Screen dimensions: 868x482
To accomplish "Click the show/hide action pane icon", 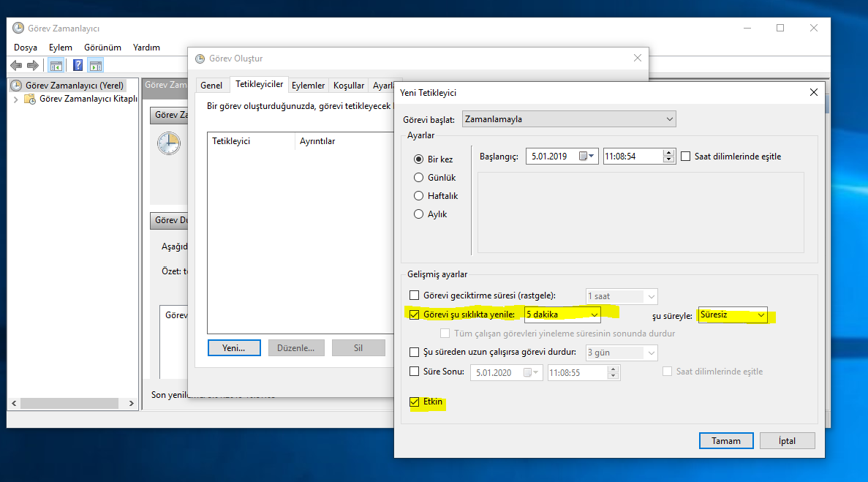I will (96, 65).
